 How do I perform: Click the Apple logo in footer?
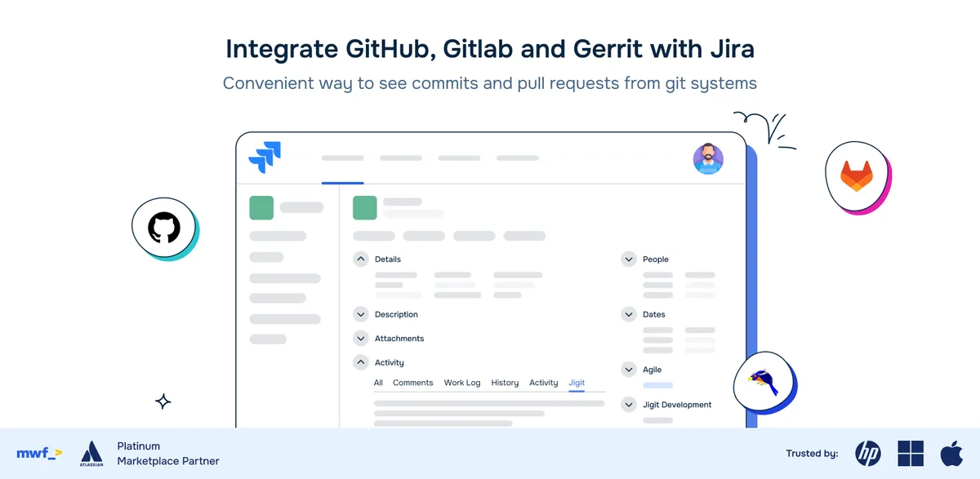point(951,453)
